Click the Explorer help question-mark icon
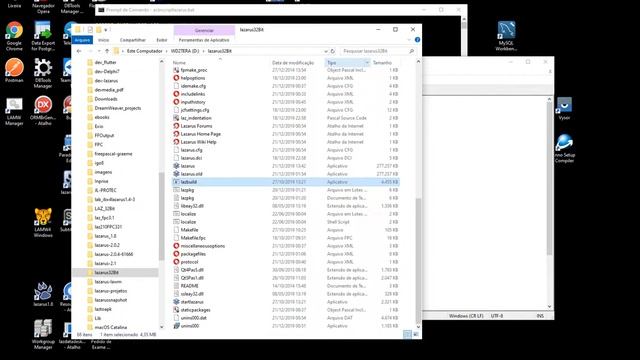The image size is (640, 360). coord(417,40)
